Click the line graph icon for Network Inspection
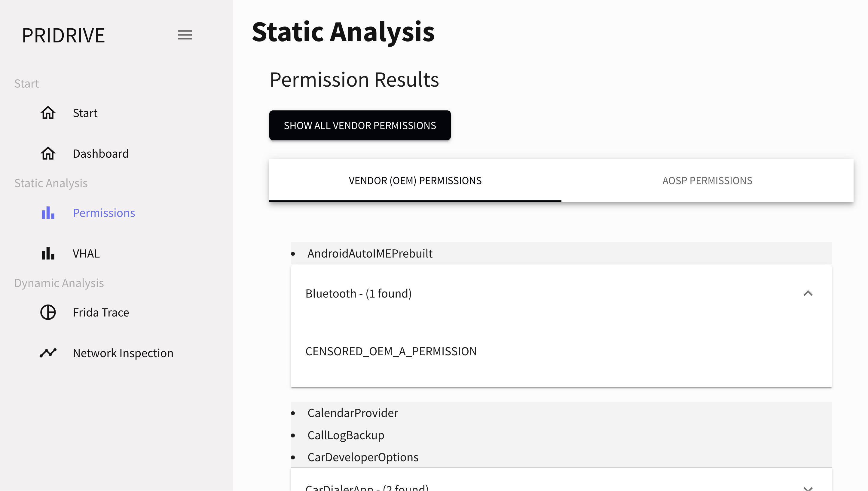This screenshot has height=491, width=868. (x=48, y=353)
